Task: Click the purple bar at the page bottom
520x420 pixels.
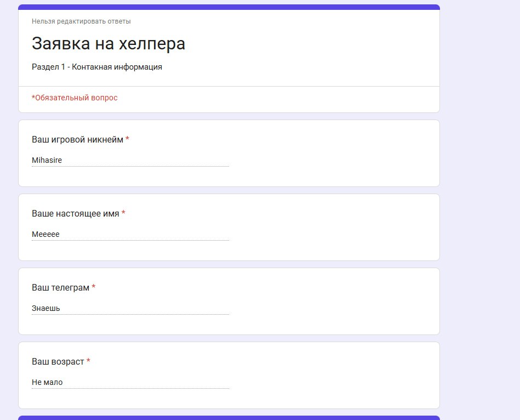Action: tap(229, 418)
